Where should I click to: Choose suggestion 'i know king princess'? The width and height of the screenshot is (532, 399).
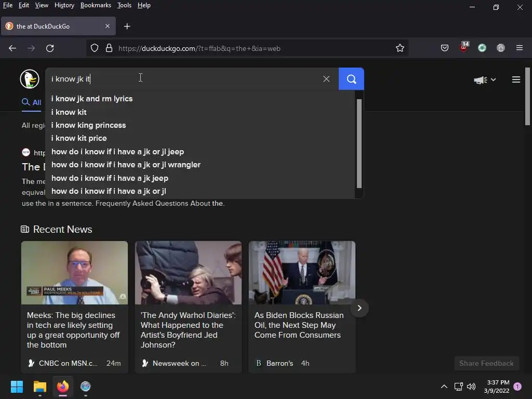200,125
